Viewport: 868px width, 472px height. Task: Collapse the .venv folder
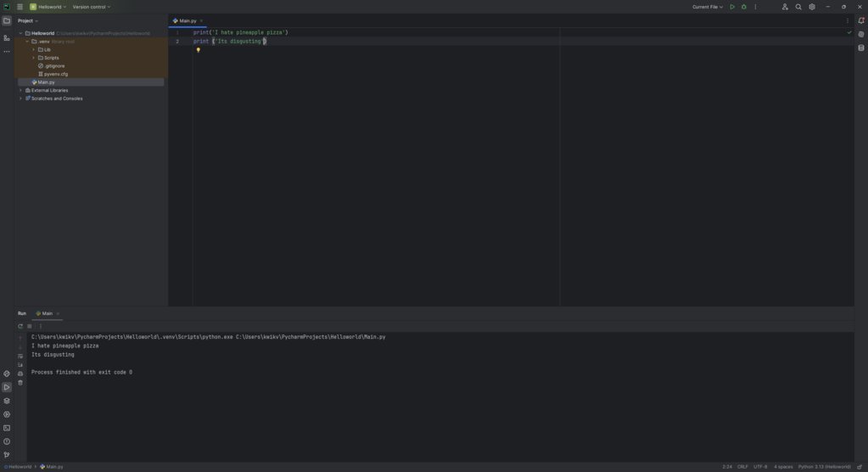[x=27, y=42]
